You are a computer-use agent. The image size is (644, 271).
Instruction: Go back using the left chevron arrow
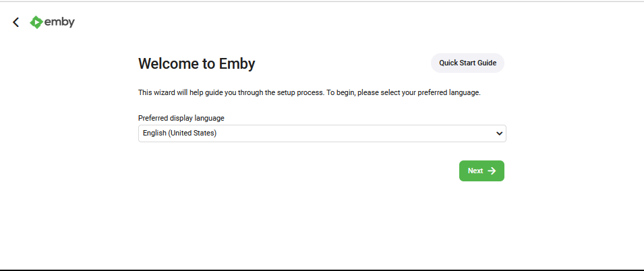16,22
